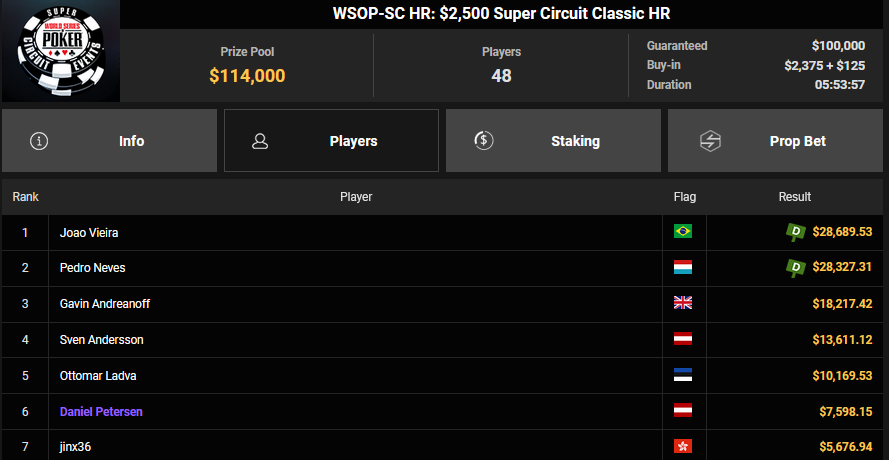The height and width of the screenshot is (460, 889).
Task: Click the Player column header
Action: (356, 197)
